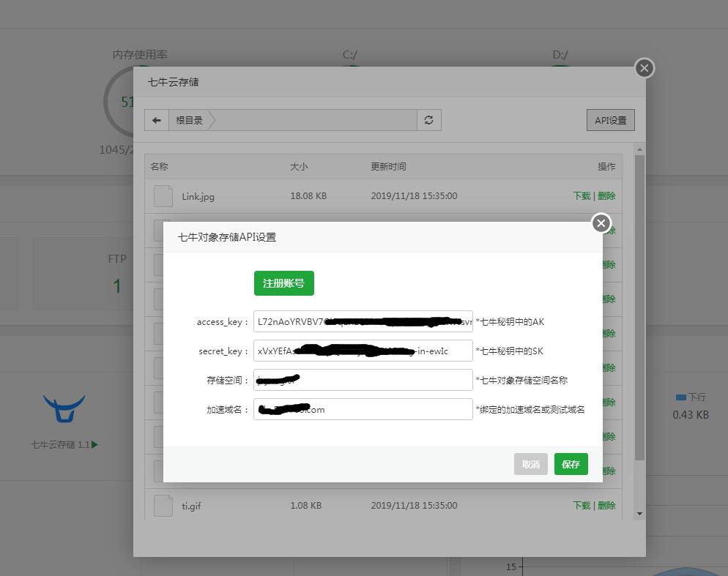Close the 七牛云存储 file manager window
Image resolution: width=728 pixels, height=576 pixels.
(x=645, y=68)
